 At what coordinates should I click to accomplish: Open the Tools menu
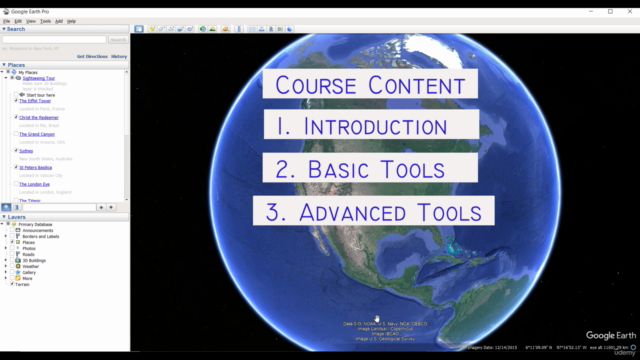(45, 21)
